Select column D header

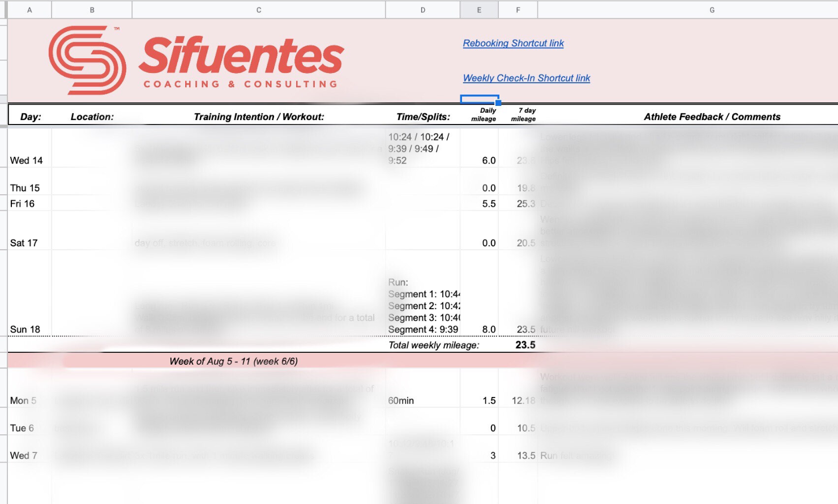coord(422,10)
